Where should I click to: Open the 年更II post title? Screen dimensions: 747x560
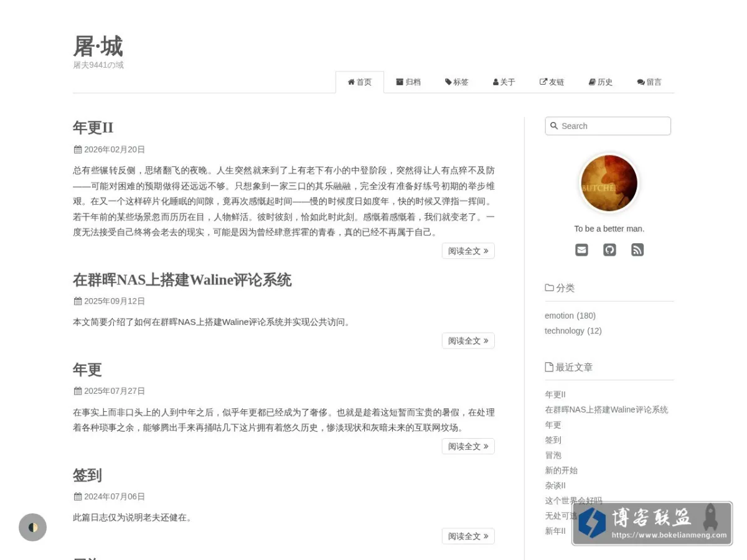click(x=93, y=128)
